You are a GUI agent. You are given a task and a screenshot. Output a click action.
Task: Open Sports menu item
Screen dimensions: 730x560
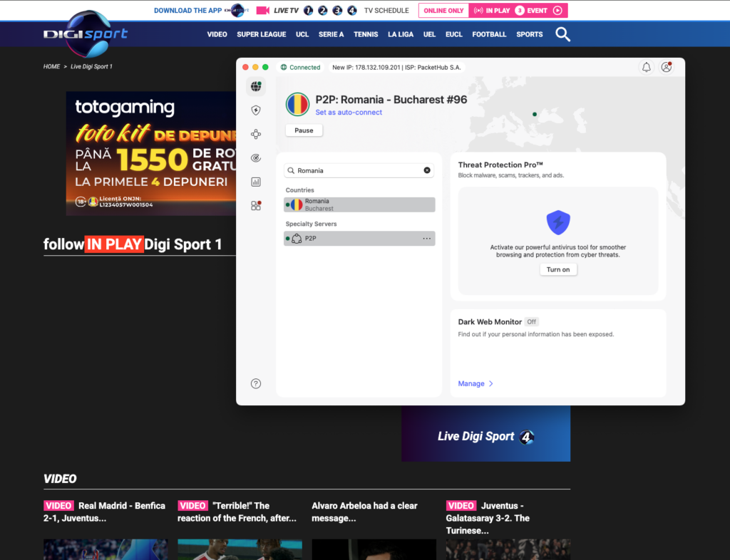click(x=530, y=34)
